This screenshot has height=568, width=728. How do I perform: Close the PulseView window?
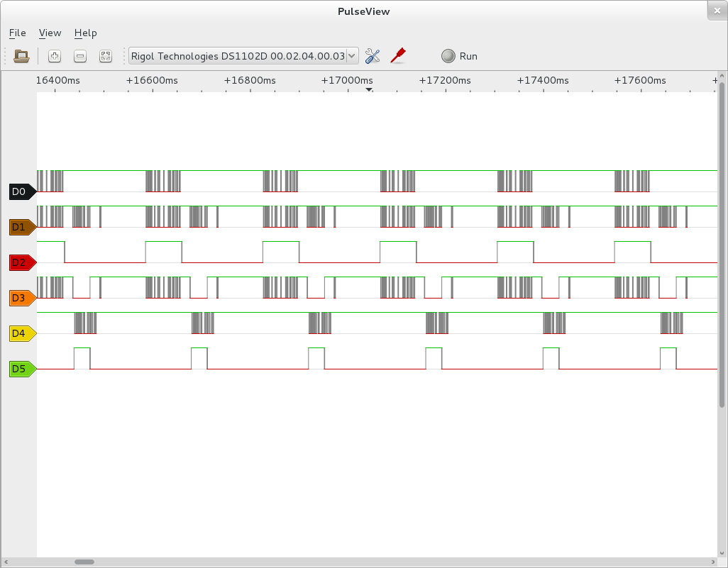point(717,11)
